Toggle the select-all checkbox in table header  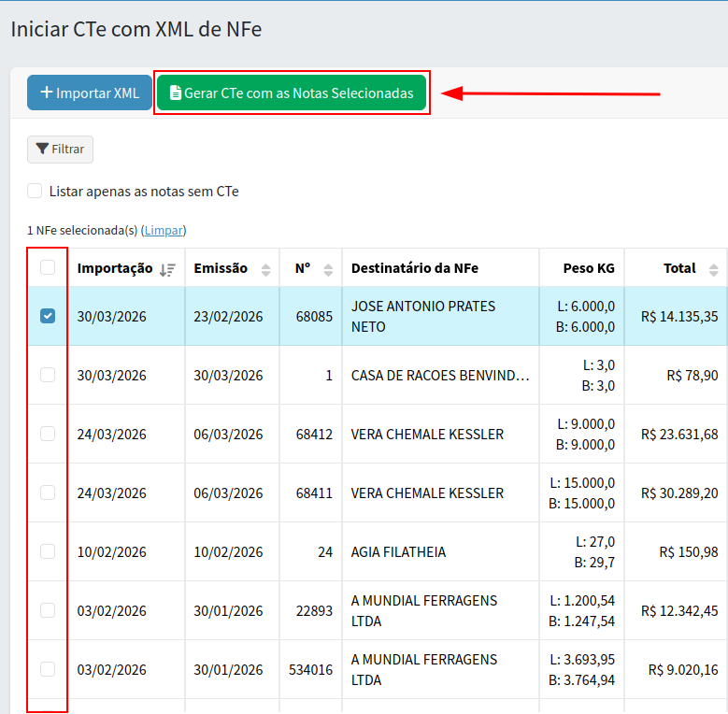(x=48, y=268)
